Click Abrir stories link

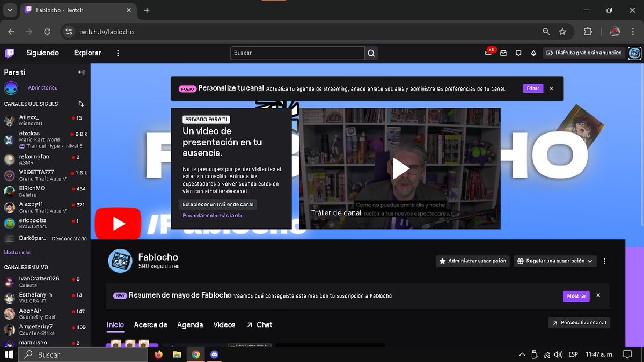(43, 88)
